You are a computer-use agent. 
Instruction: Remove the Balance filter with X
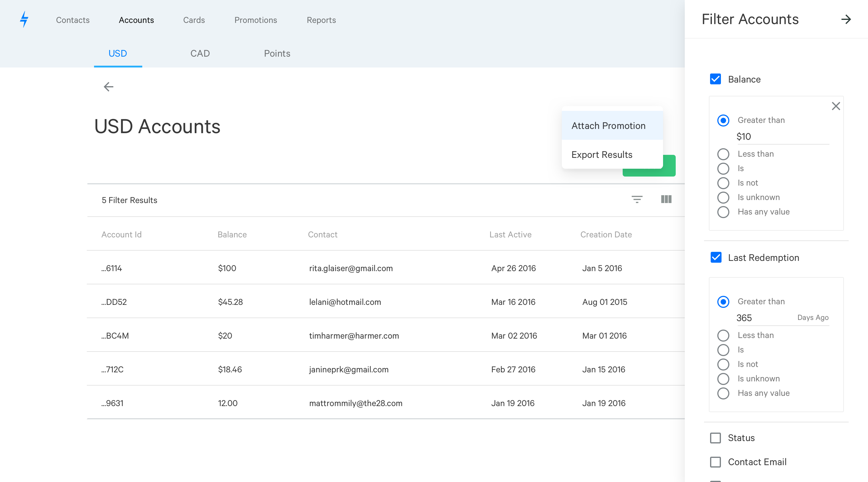click(x=836, y=106)
